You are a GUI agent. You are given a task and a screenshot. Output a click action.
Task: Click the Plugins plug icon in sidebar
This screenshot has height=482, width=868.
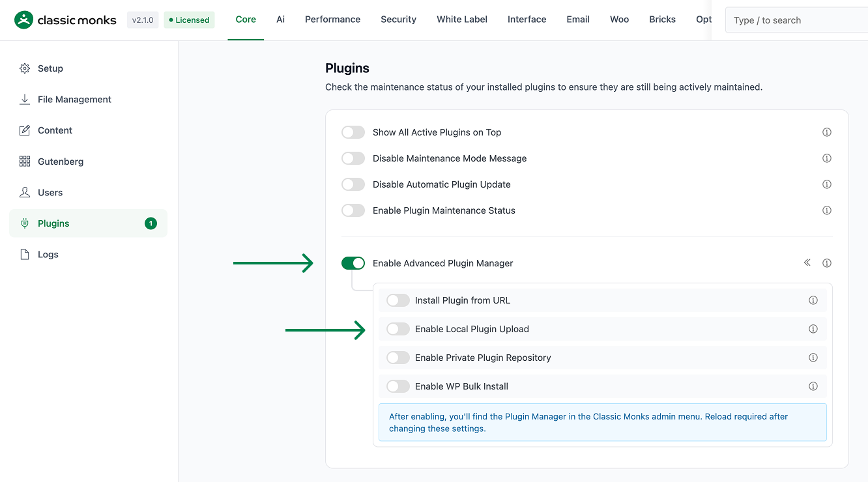pos(25,223)
